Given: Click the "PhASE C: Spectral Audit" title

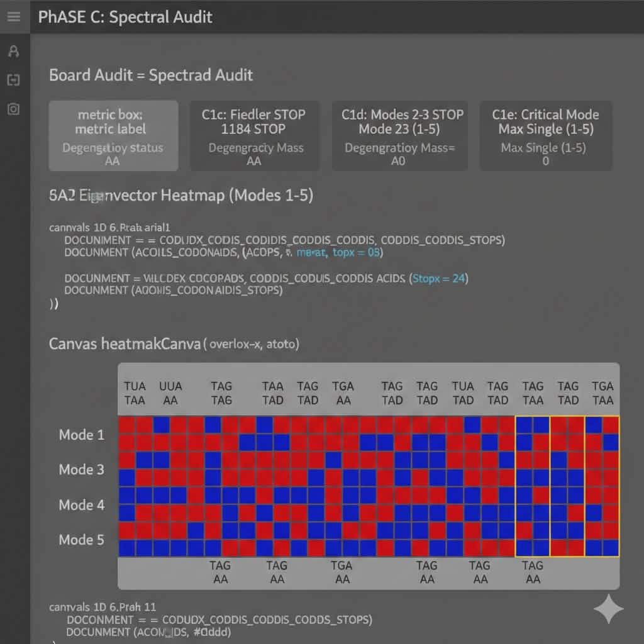Looking at the screenshot, I should click(x=125, y=17).
